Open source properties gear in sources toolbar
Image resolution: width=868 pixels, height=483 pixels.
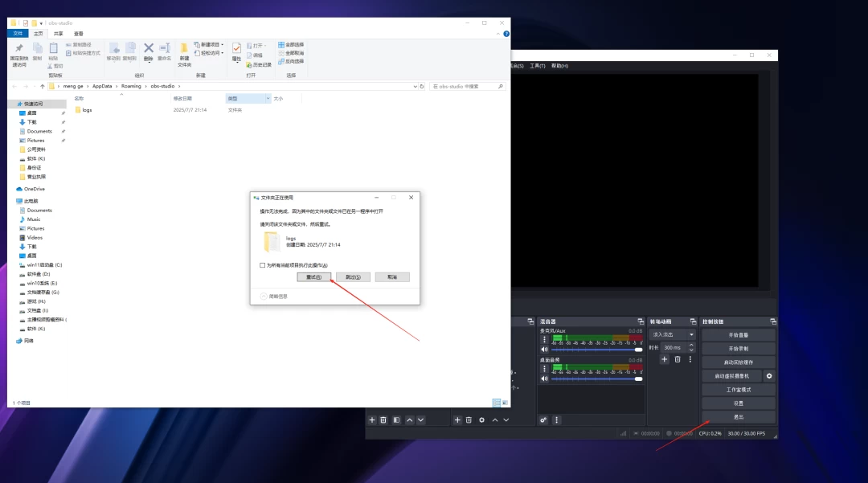[481, 420]
